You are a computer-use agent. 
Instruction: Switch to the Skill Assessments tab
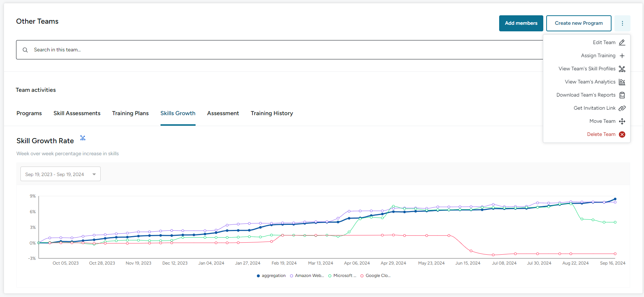point(77,113)
